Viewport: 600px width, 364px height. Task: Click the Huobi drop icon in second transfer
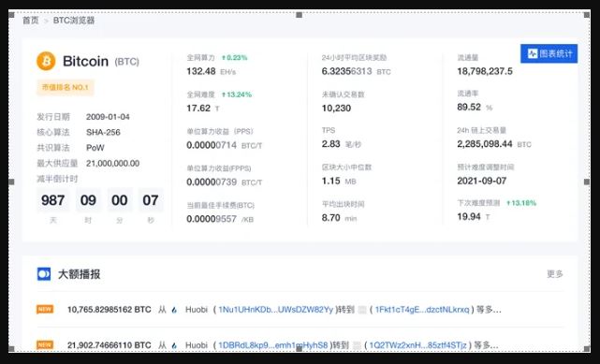tap(174, 345)
